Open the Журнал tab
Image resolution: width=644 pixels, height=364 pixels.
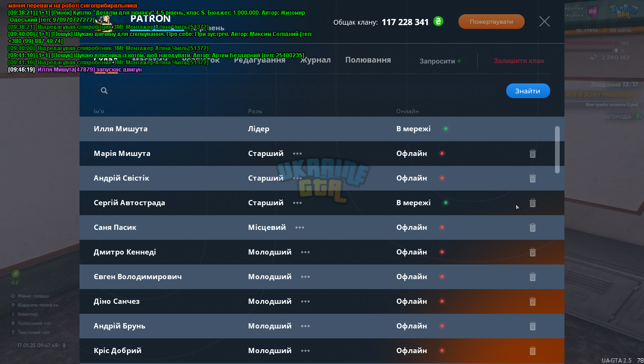click(315, 60)
